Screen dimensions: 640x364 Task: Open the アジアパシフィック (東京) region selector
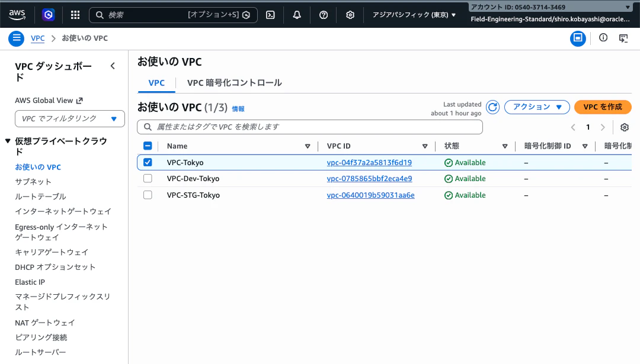click(x=414, y=15)
